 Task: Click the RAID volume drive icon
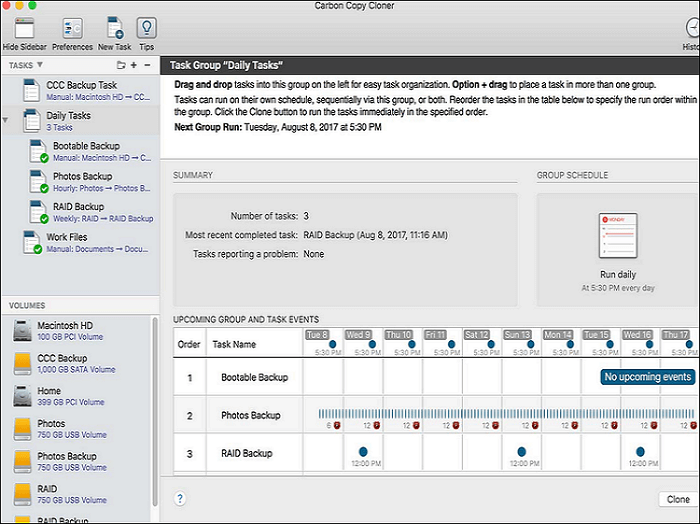pos(22,494)
